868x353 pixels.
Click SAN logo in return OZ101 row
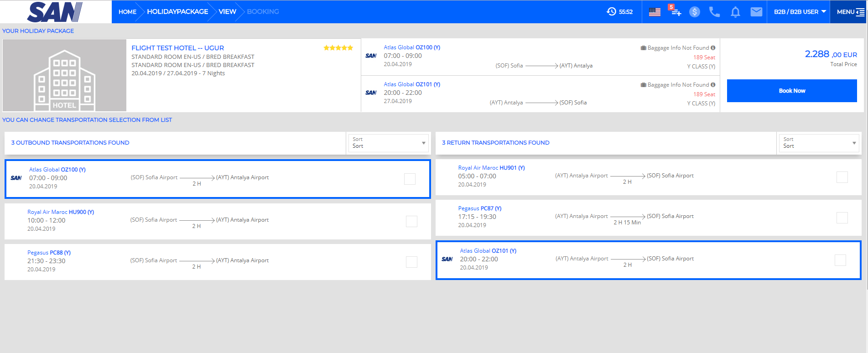(447, 259)
